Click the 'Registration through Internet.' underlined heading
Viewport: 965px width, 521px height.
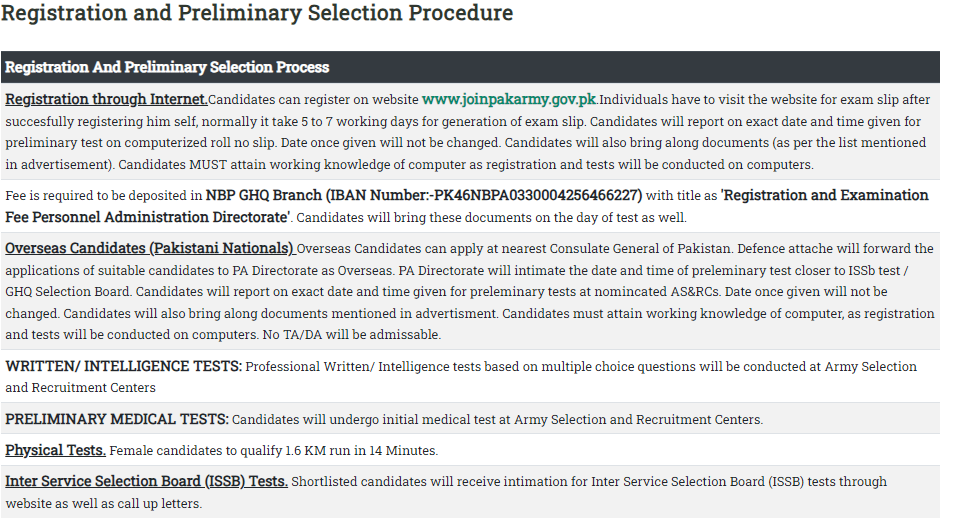point(106,100)
